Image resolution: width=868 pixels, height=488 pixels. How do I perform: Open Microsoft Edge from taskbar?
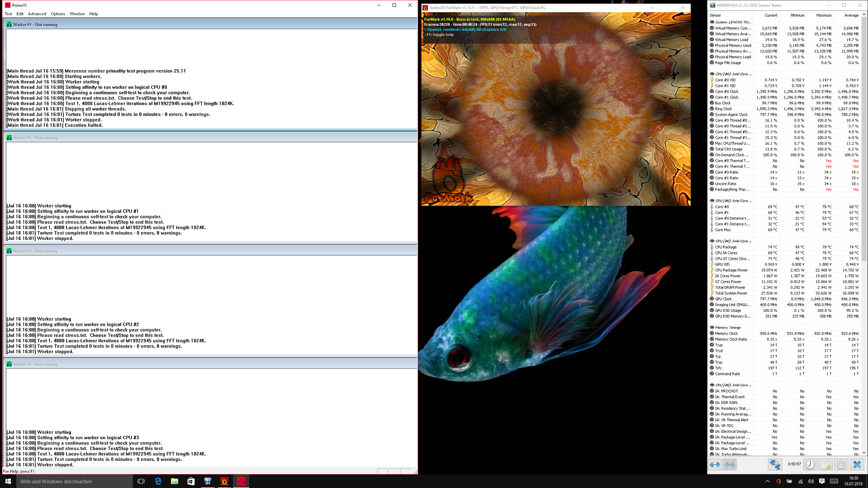[158, 481]
